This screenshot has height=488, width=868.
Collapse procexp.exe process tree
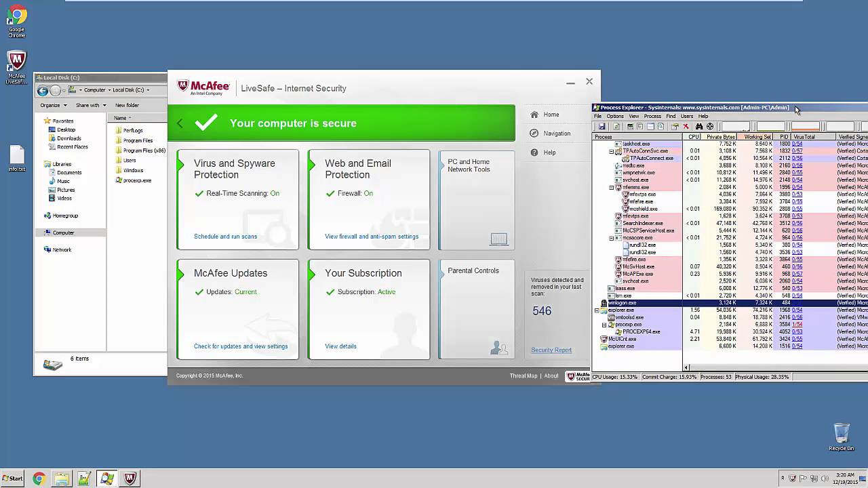[604, 325]
